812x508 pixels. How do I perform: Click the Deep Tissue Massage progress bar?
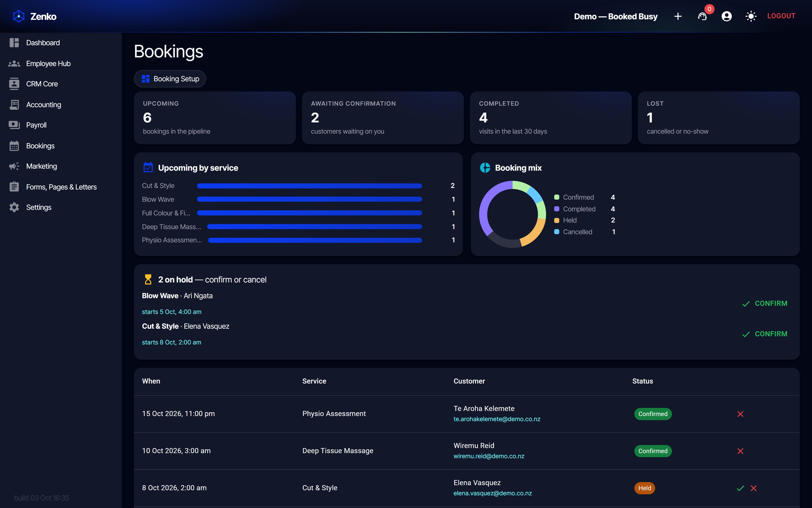coord(315,227)
